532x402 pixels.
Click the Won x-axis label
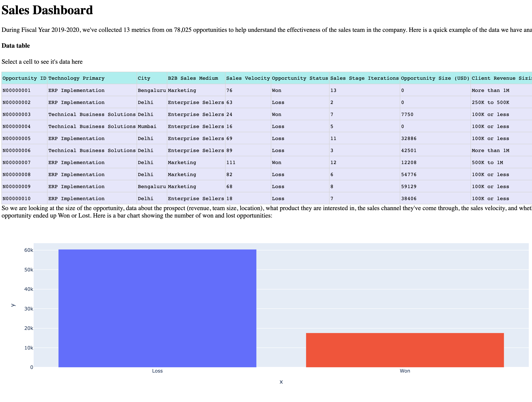[405, 371]
